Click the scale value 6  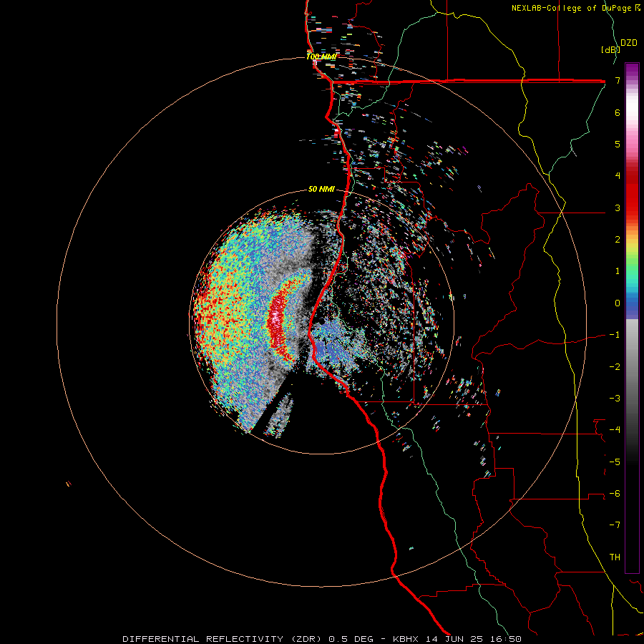coord(618,112)
